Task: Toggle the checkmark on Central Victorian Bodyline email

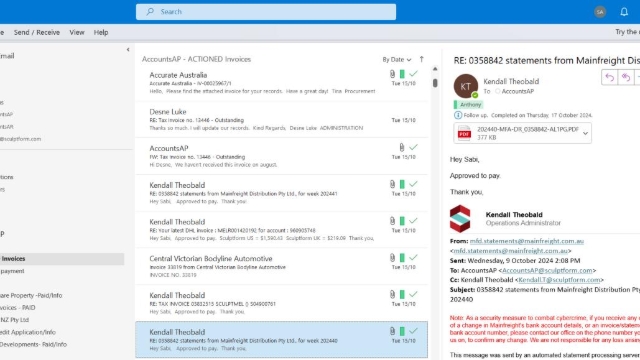Action: [x=413, y=258]
